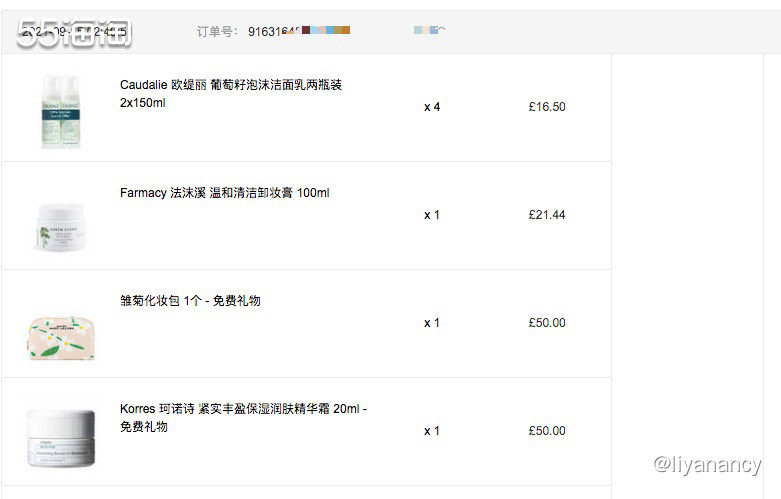Click the x 4 quantity for Caudalie
The height and width of the screenshot is (499, 781).
(432, 107)
